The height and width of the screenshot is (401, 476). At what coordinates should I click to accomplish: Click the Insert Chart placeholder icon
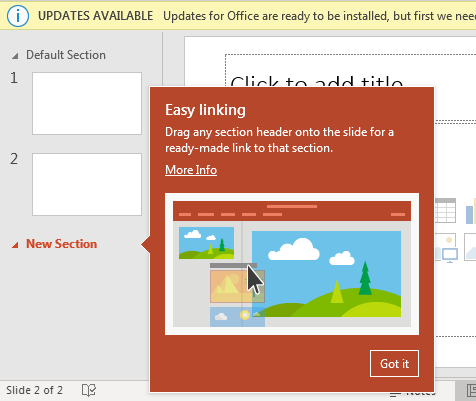pos(471,211)
